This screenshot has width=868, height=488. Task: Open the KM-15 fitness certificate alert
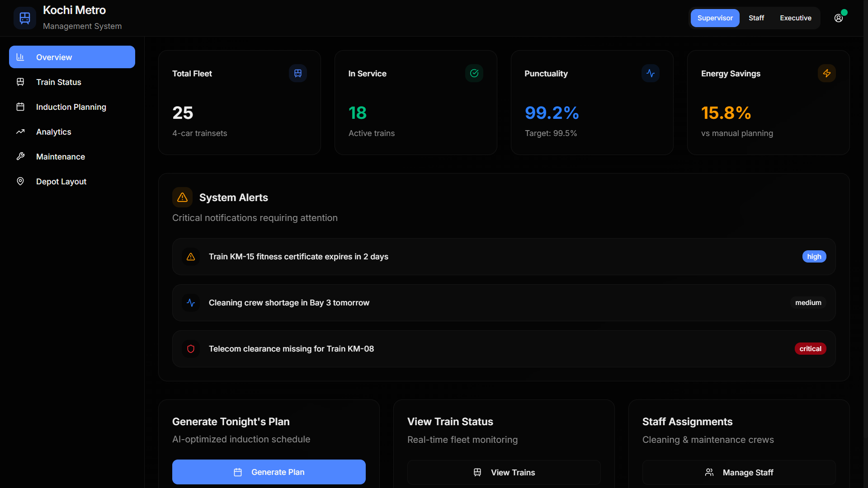pos(298,257)
